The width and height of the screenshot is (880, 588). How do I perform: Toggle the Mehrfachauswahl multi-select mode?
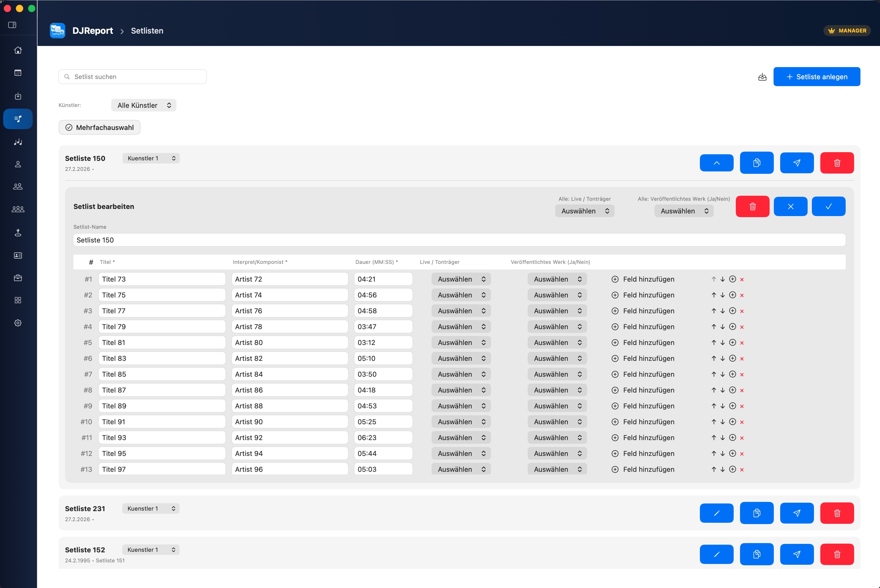pos(99,128)
